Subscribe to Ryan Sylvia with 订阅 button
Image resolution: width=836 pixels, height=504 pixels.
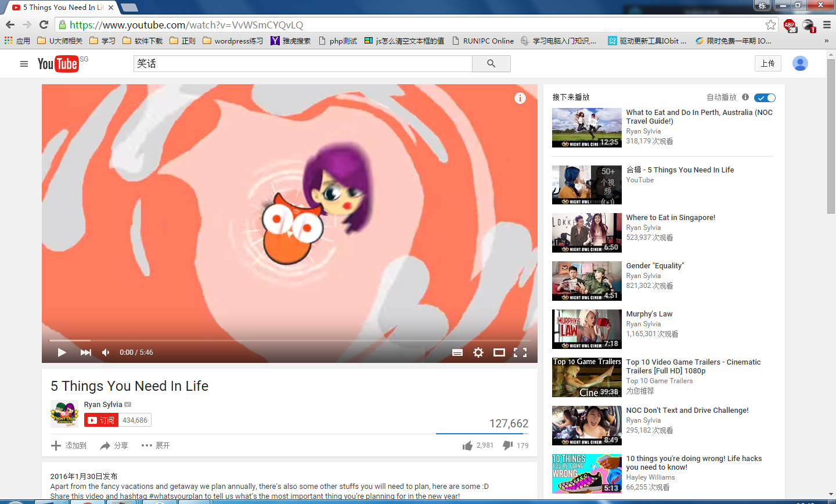[x=101, y=420]
